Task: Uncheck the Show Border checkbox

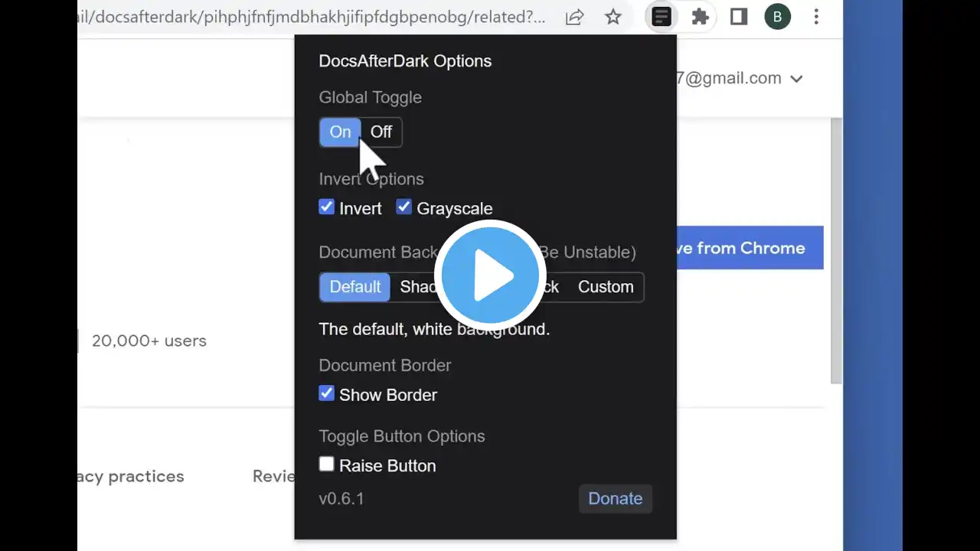Action: pyautogui.click(x=327, y=393)
